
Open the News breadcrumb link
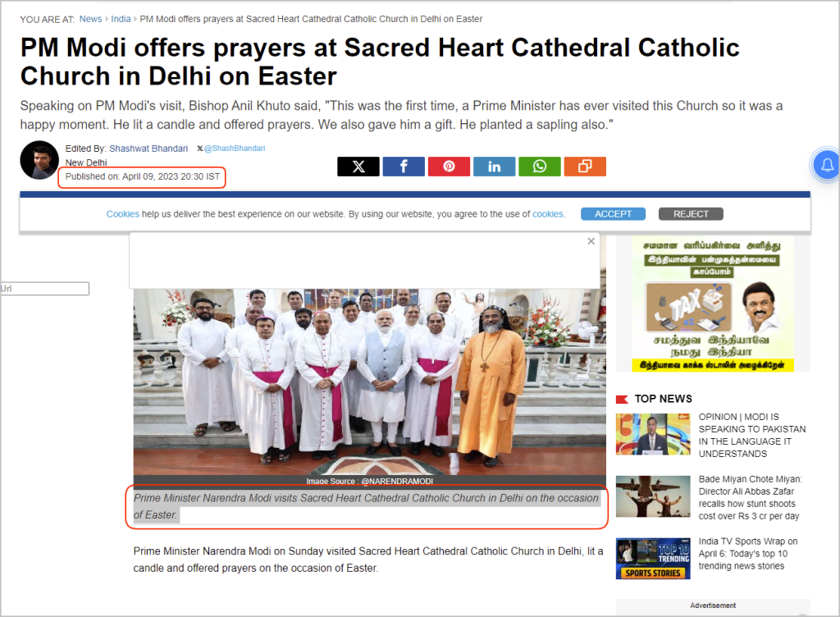[90, 20]
